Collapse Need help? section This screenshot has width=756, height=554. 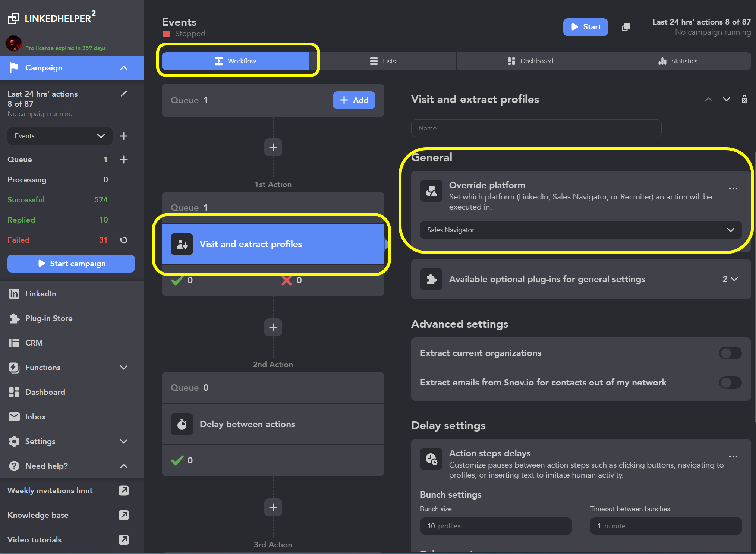124,466
